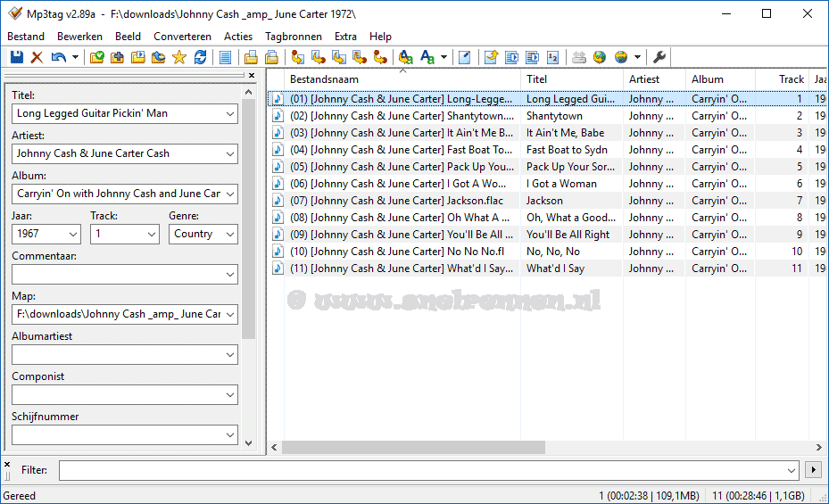Image resolution: width=829 pixels, height=504 pixels.
Task: Open extended tags notepad icon
Action: click(x=465, y=57)
